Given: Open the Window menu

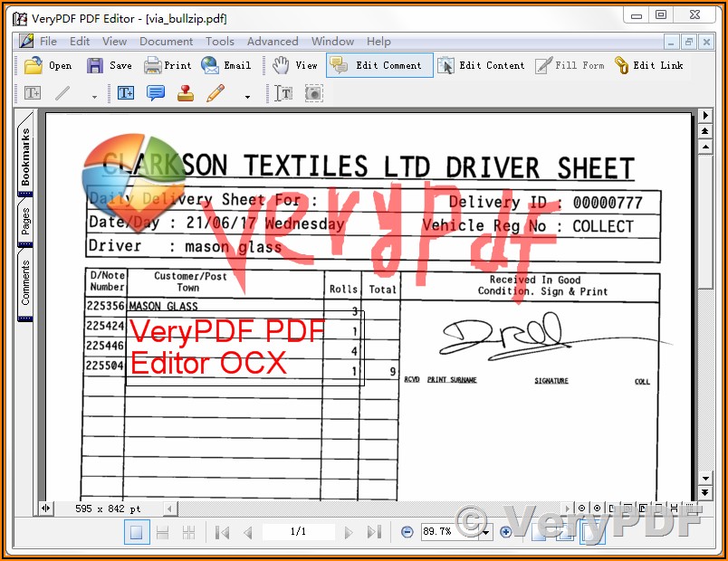Looking at the screenshot, I should coord(332,42).
